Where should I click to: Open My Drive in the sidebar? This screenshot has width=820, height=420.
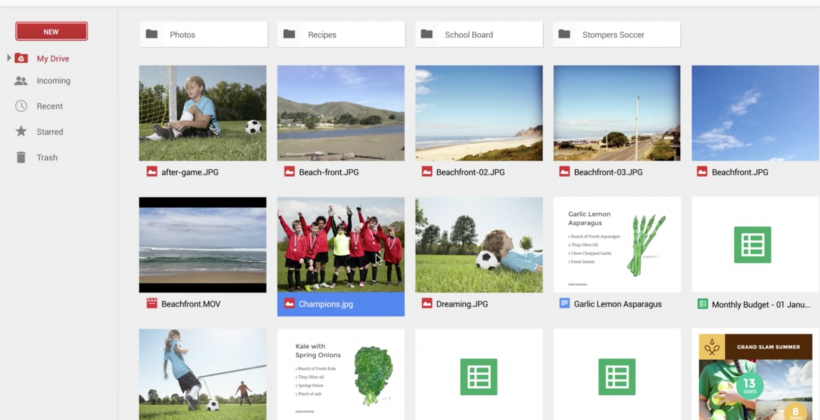52,58
